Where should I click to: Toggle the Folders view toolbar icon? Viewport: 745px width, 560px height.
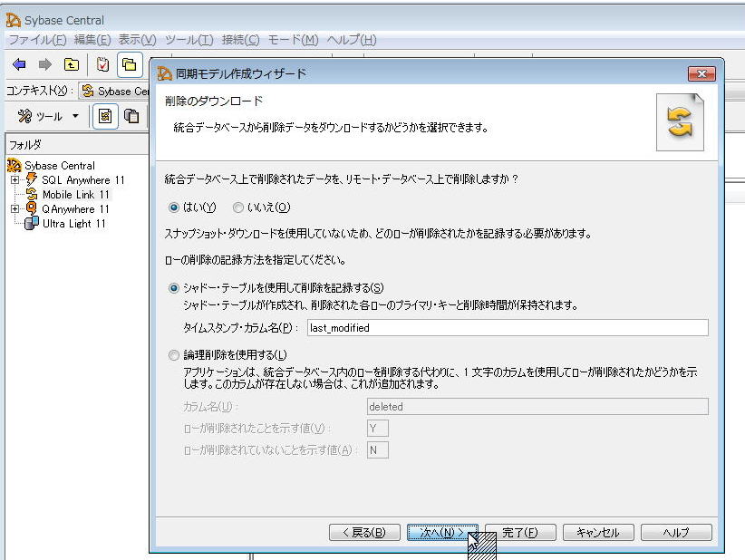130,64
